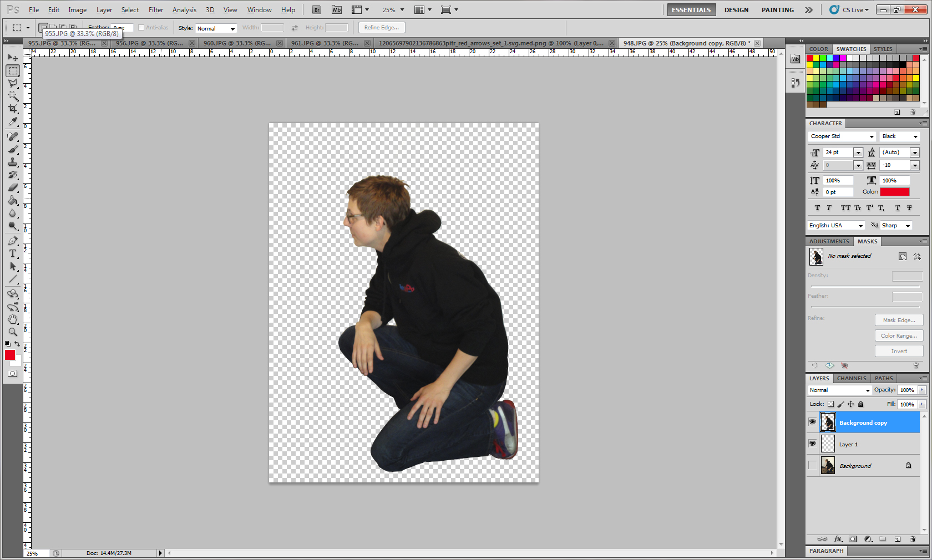
Task: Select the Hand tool
Action: 13,319
